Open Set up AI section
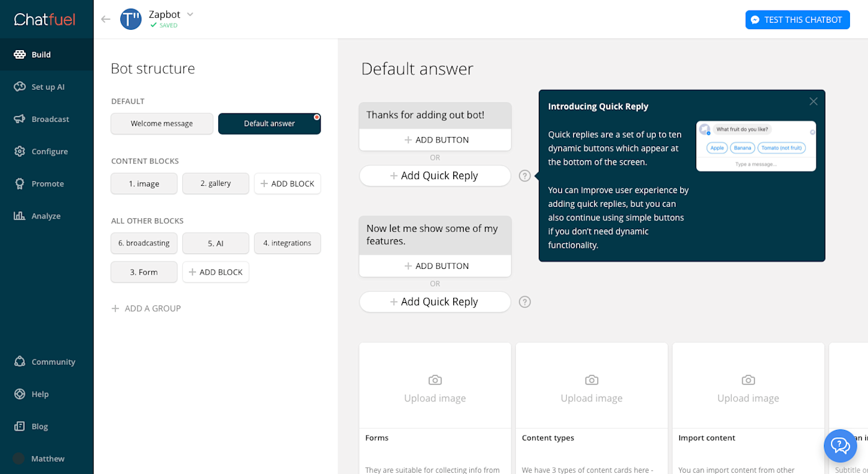This screenshot has height=474, width=868. pos(46,87)
